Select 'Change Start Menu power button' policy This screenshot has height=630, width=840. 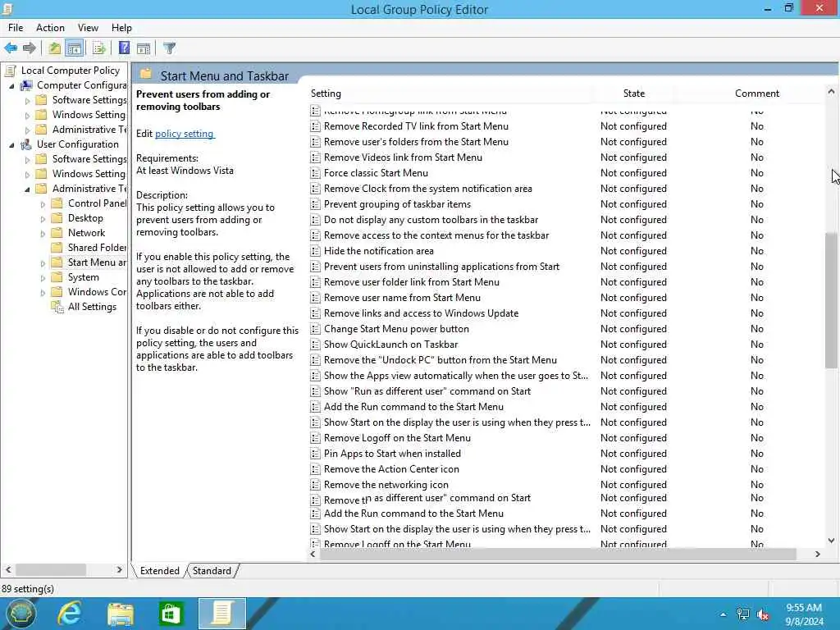tap(396, 329)
